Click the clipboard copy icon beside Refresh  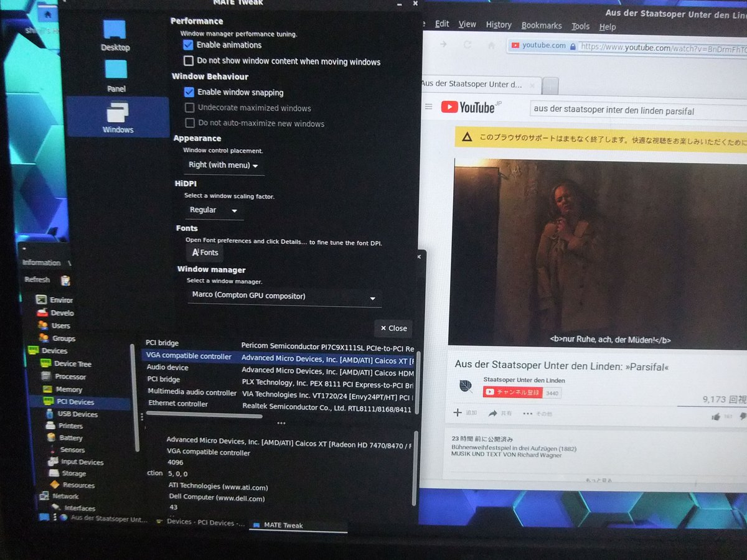(x=65, y=281)
